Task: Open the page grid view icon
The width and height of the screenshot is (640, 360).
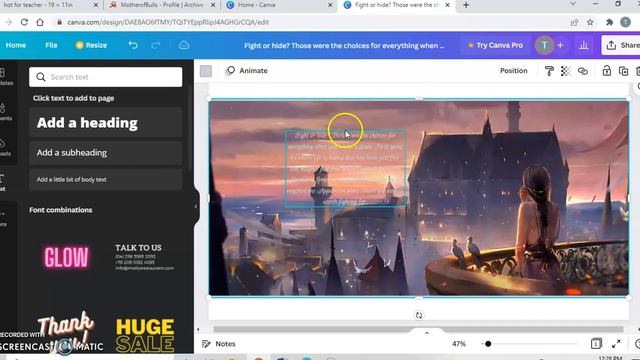Action: 596,344
